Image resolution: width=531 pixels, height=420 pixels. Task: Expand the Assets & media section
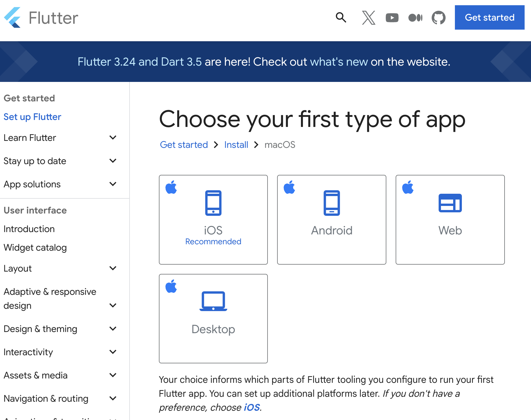(113, 375)
